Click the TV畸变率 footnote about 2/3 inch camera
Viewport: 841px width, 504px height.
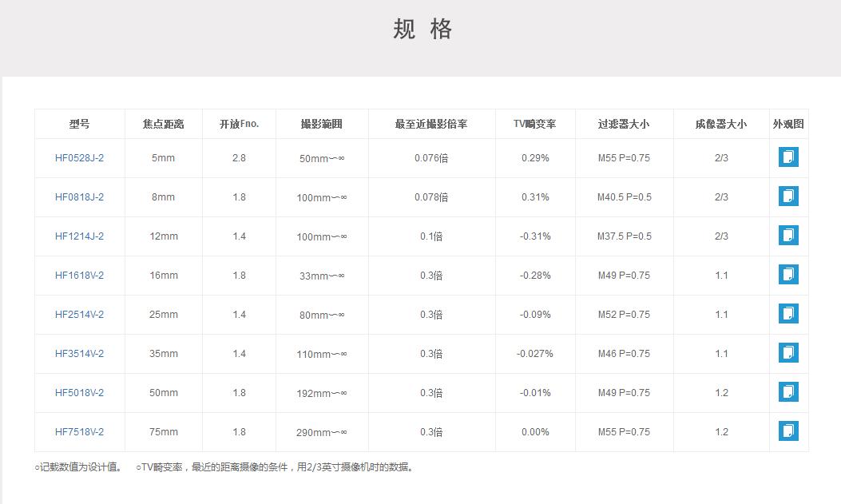(276, 467)
